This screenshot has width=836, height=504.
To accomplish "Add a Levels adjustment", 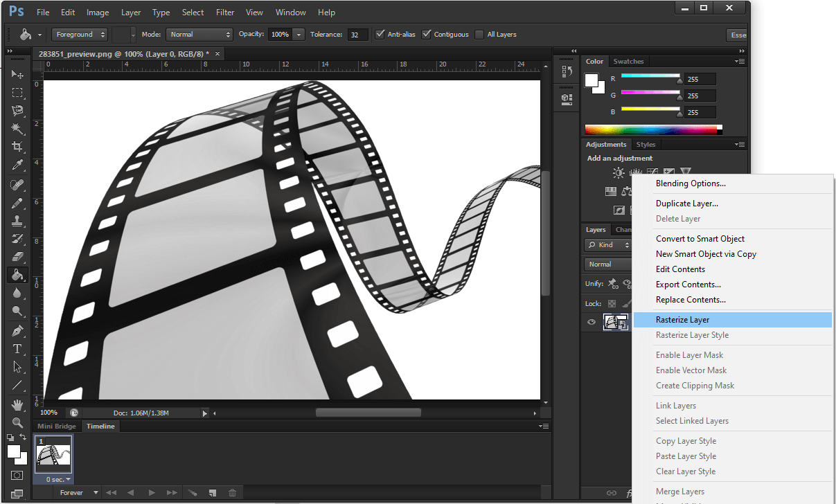I will 636,172.
